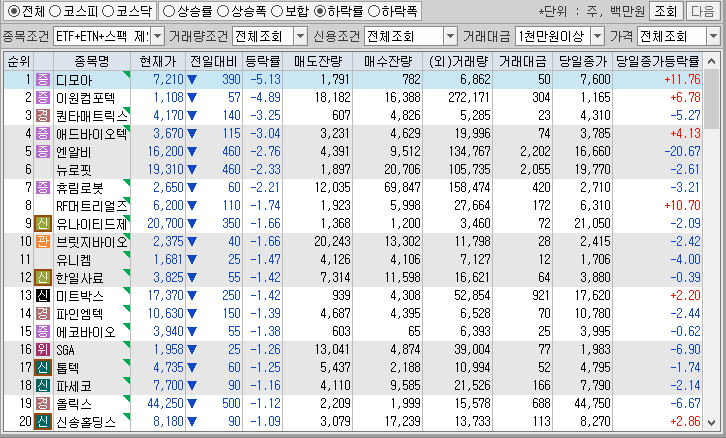The width and height of the screenshot is (726, 438).
Task: Click the 신 badge next to 파세코
Action: 43,386
